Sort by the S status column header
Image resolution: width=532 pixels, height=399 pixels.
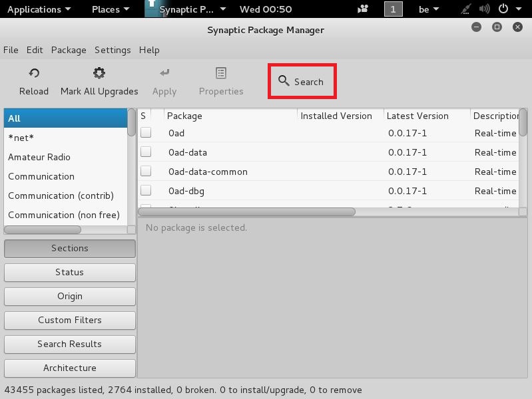point(144,116)
